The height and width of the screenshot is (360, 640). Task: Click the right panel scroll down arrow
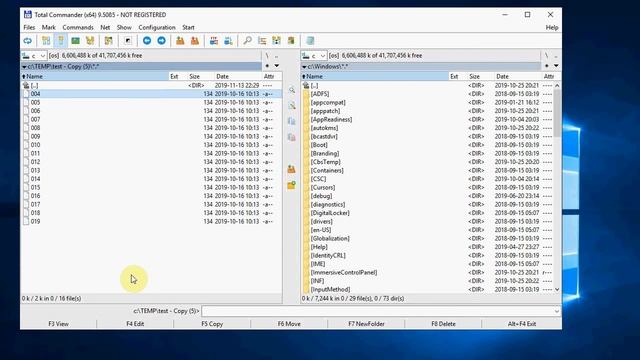point(557,289)
